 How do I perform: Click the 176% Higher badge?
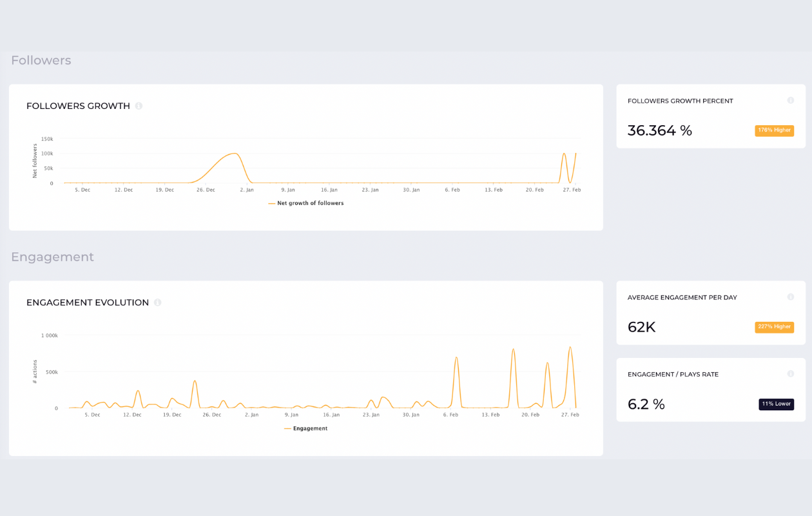(x=774, y=130)
